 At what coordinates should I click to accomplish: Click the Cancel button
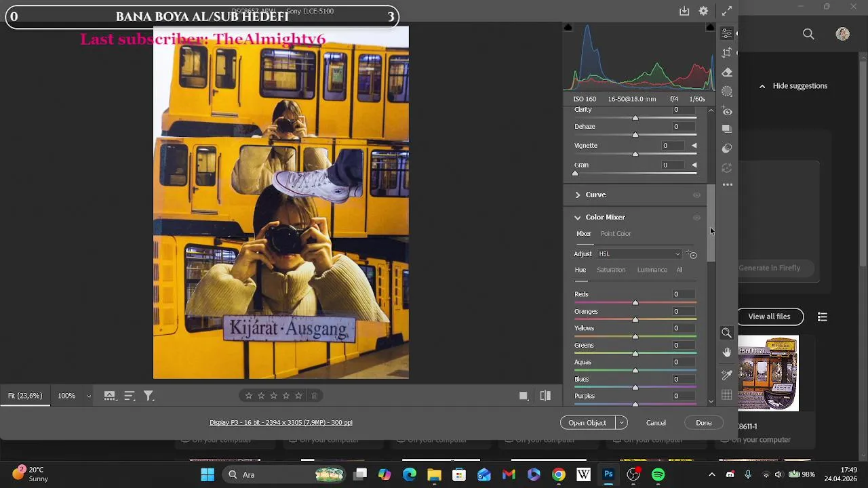tap(656, 423)
